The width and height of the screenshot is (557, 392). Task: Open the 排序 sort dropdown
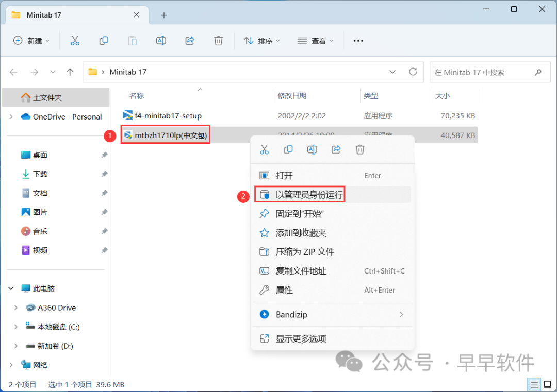point(261,41)
